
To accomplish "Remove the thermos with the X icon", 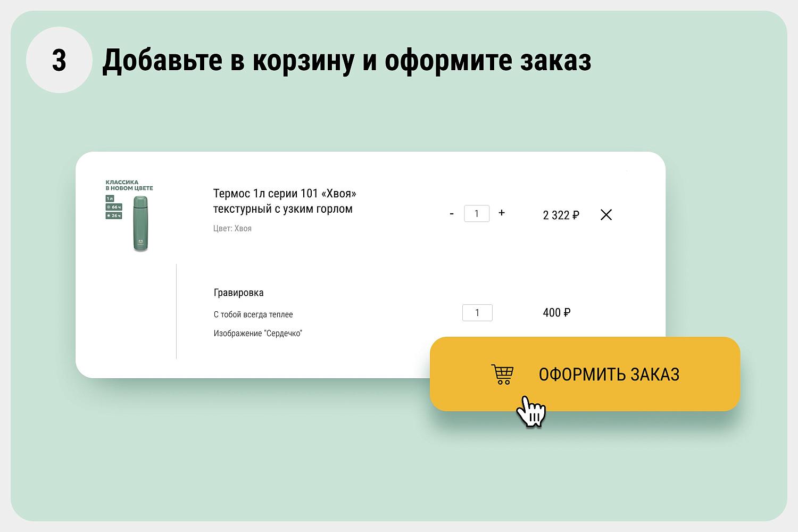I will [606, 214].
